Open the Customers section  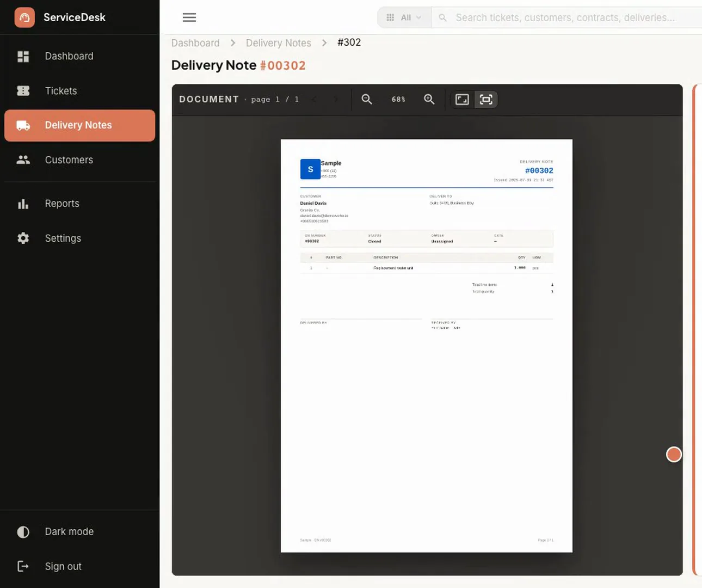79,160
